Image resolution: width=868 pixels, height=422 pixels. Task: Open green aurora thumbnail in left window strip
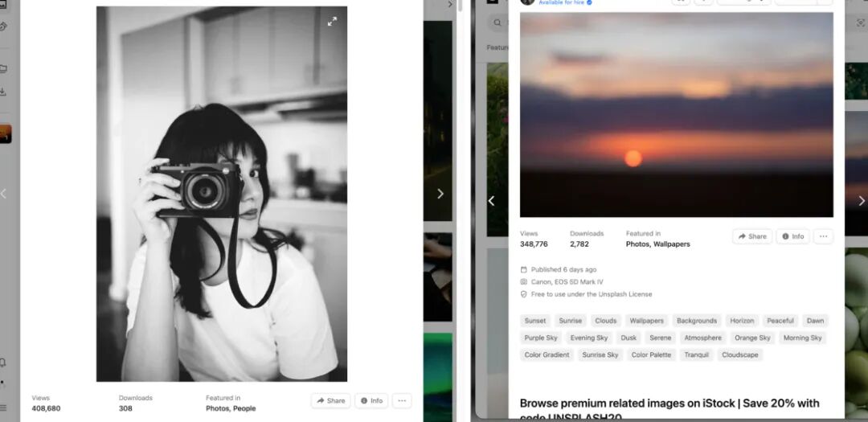click(438, 377)
